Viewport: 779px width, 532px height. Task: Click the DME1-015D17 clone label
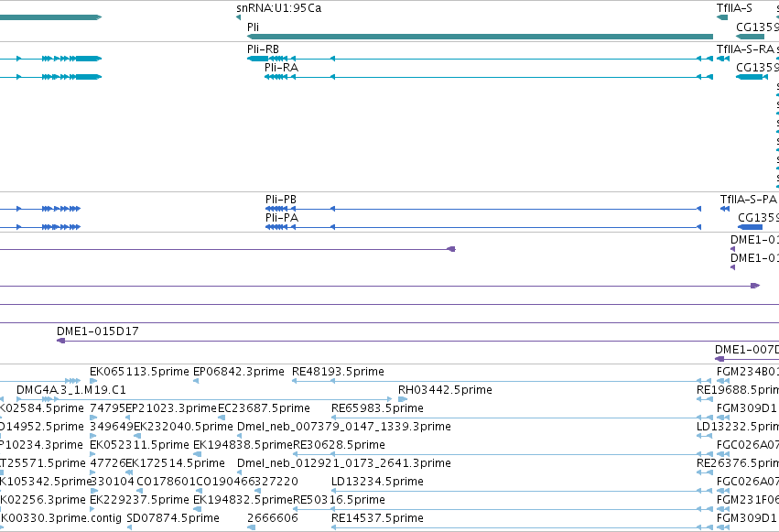97,331
